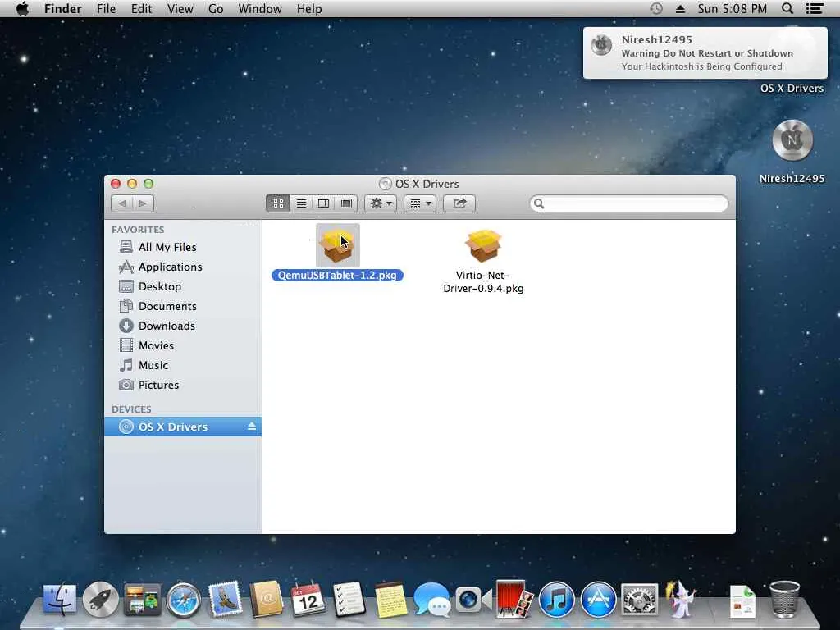Click Time Machine clock icon in menu bar

pyautogui.click(x=655, y=8)
